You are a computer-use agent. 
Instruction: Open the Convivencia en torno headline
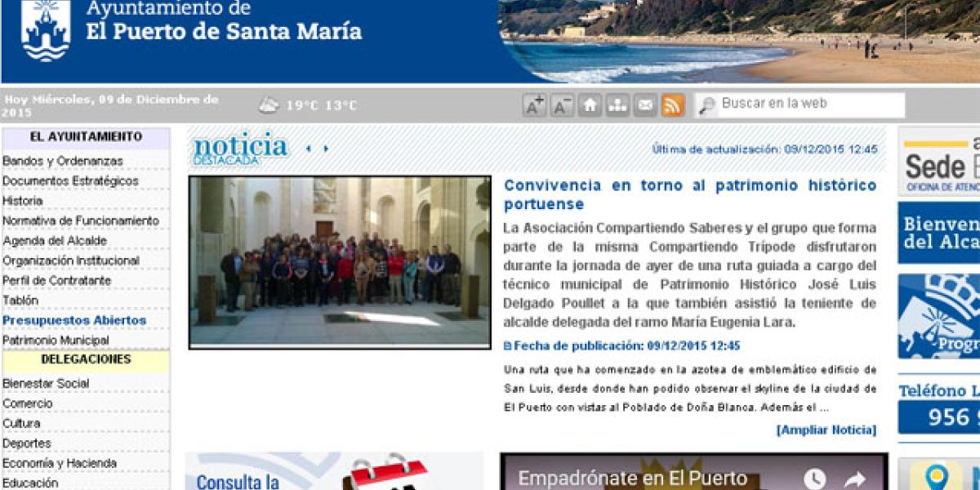pyautogui.click(x=690, y=194)
